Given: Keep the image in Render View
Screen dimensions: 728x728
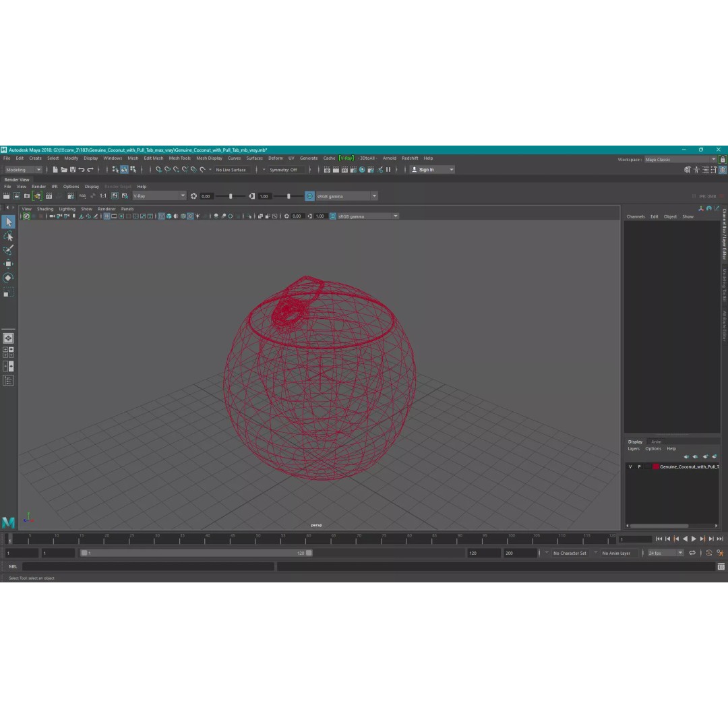Looking at the screenshot, I should click(115, 196).
